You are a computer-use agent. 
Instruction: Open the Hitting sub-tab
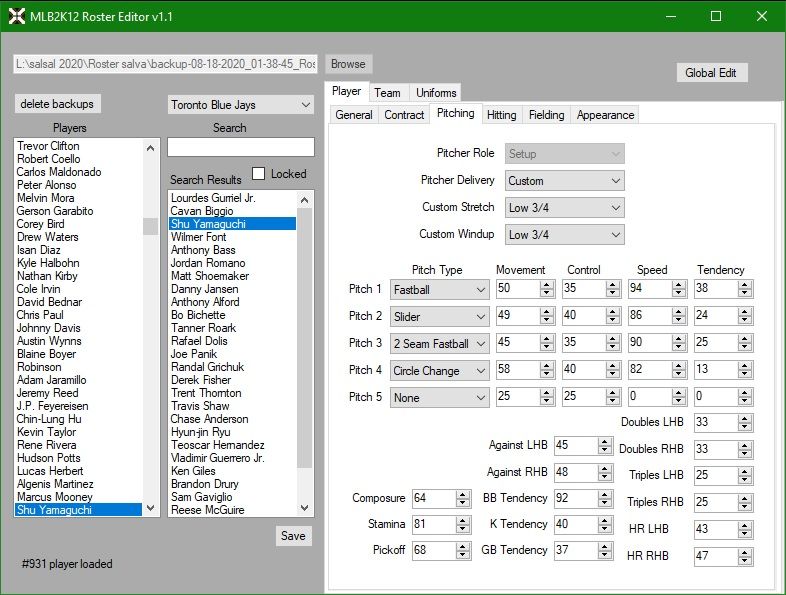tap(502, 115)
